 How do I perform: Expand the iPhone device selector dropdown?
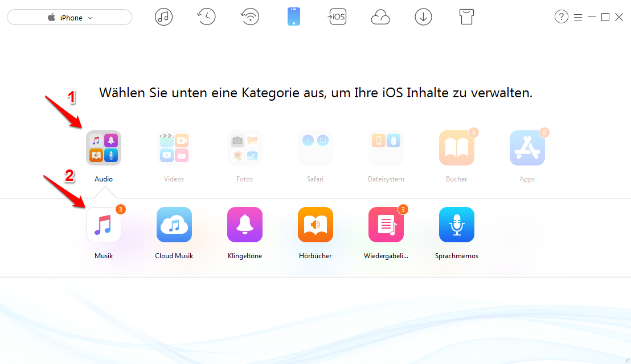[69, 17]
